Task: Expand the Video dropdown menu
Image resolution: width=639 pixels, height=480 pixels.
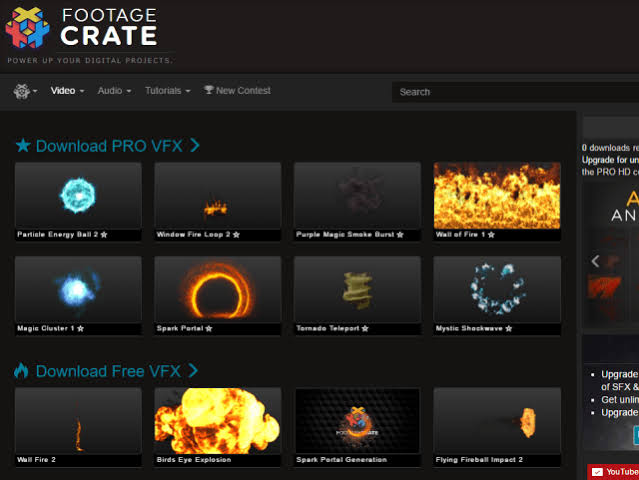Action: tap(67, 91)
